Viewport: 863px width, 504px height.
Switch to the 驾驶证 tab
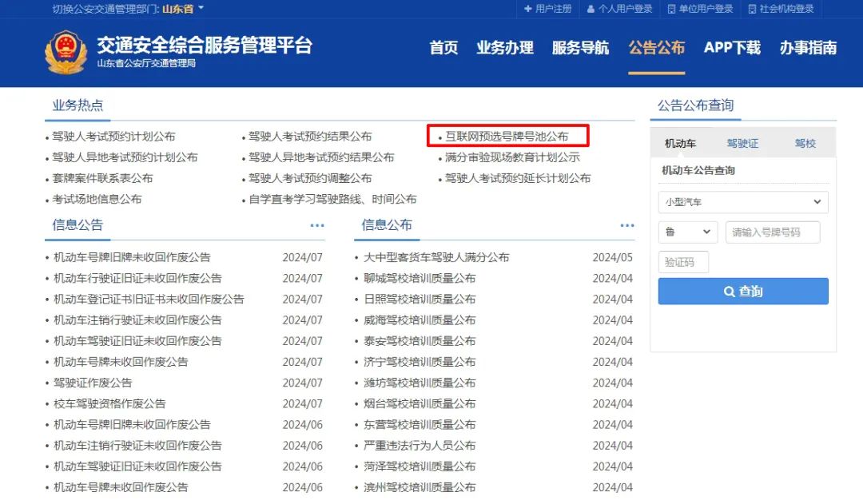click(742, 142)
